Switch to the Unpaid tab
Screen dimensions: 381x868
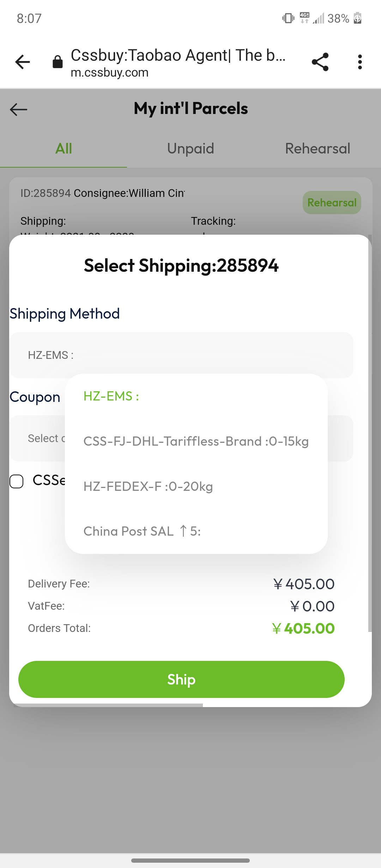[190, 148]
